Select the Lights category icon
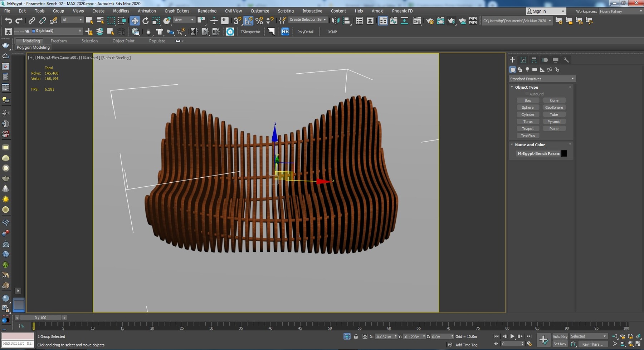 click(x=527, y=70)
